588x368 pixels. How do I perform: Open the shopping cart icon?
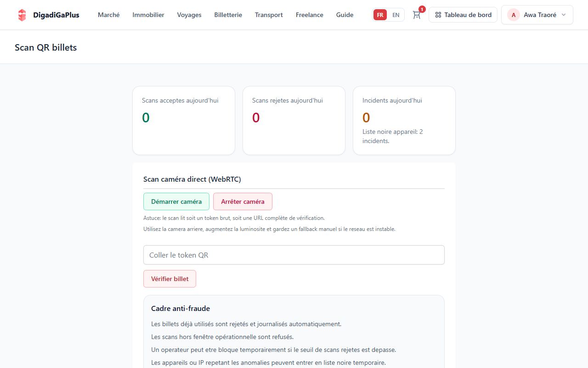pos(417,15)
